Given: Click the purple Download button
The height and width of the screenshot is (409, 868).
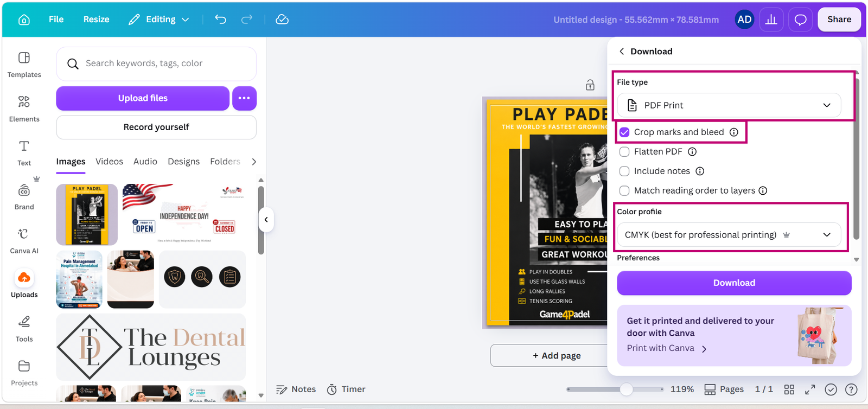Looking at the screenshot, I should (734, 283).
